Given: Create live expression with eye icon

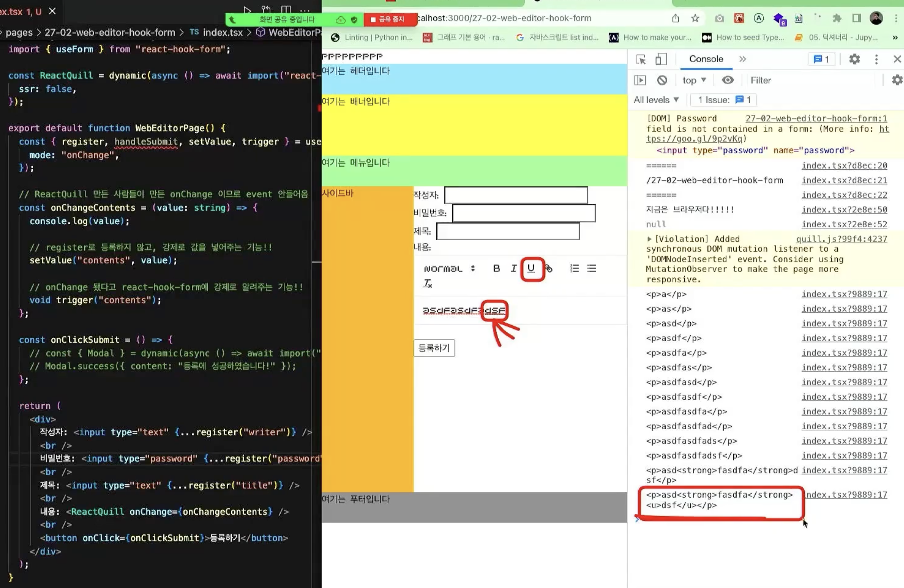Looking at the screenshot, I should (727, 80).
